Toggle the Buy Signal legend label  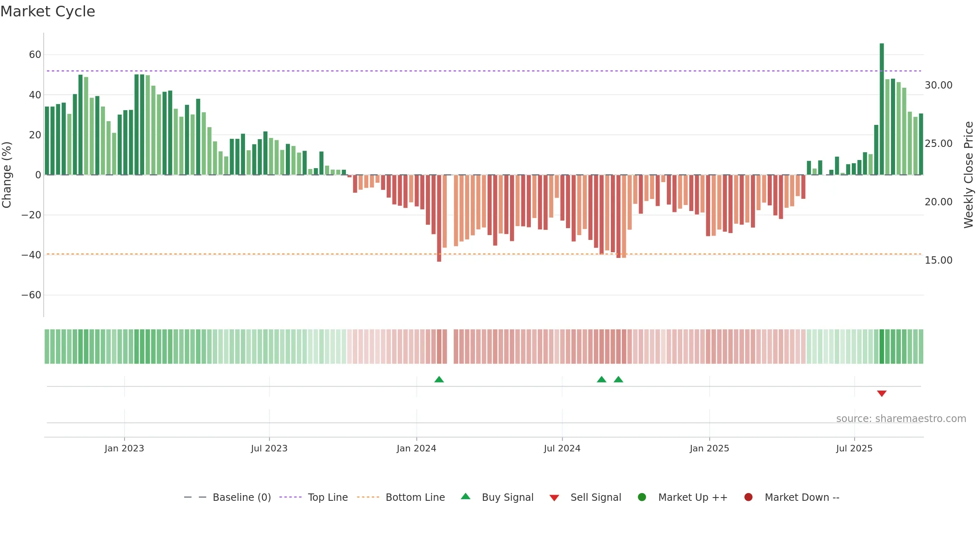pyautogui.click(x=508, y=497)
